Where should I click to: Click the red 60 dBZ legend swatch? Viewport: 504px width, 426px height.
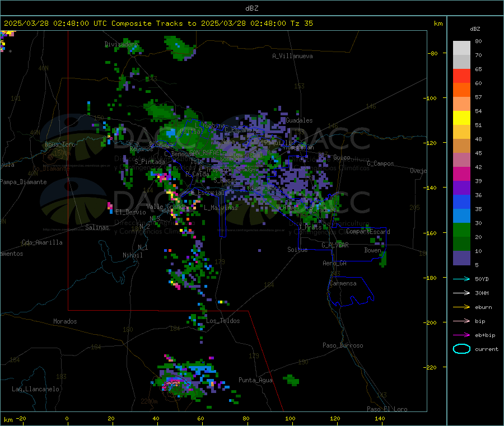tap(461, 76)
